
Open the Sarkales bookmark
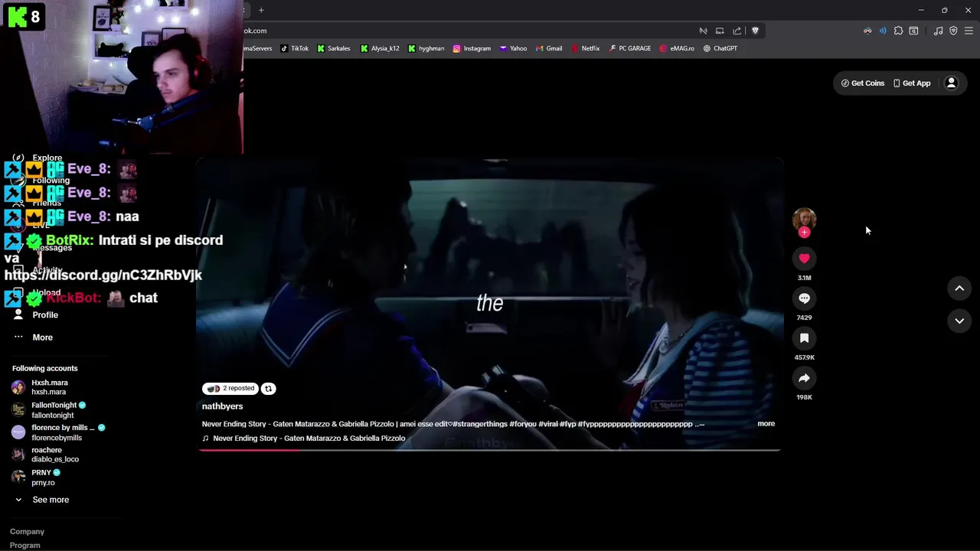pos(334,48)
